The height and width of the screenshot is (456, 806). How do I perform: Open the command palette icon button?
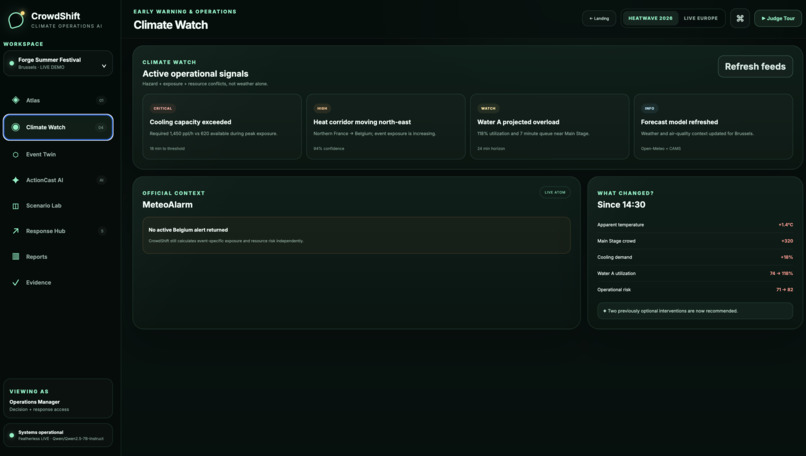[740, 18]
